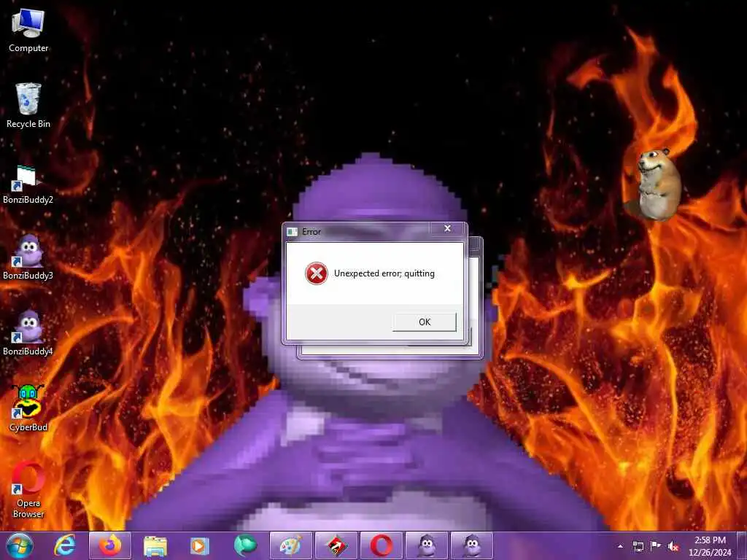Select the CyberBud desktop shortcut
This screenshot has height=560, width=747.
coord(28,408)
